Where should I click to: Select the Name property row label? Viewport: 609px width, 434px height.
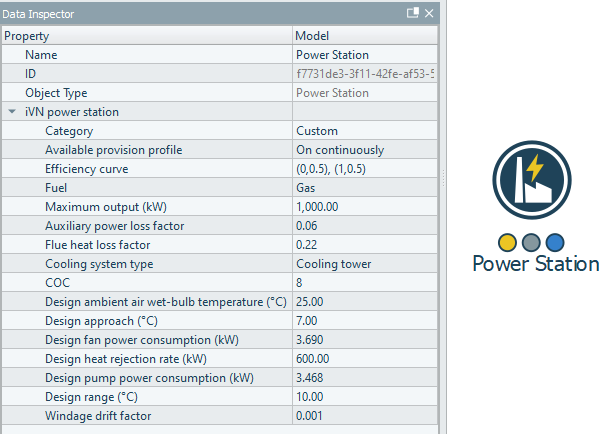coord(41,55)
